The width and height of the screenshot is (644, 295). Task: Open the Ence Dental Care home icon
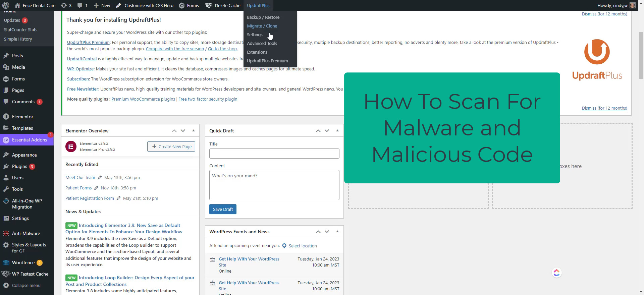[x=18, y=5]
